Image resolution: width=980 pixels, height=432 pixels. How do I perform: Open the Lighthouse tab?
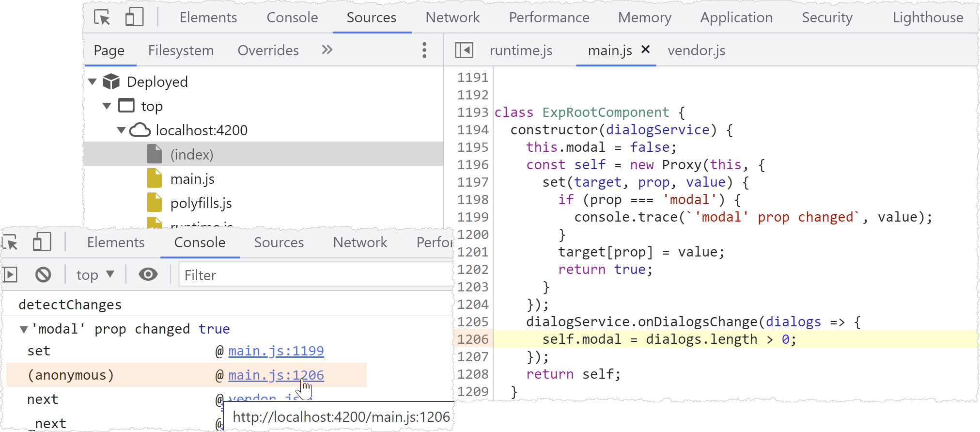coord(928,17)
